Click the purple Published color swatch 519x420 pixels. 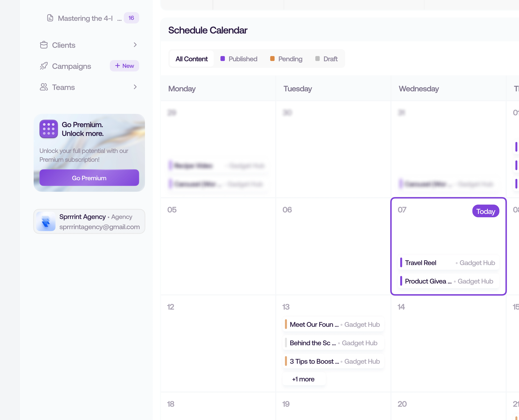223,59
